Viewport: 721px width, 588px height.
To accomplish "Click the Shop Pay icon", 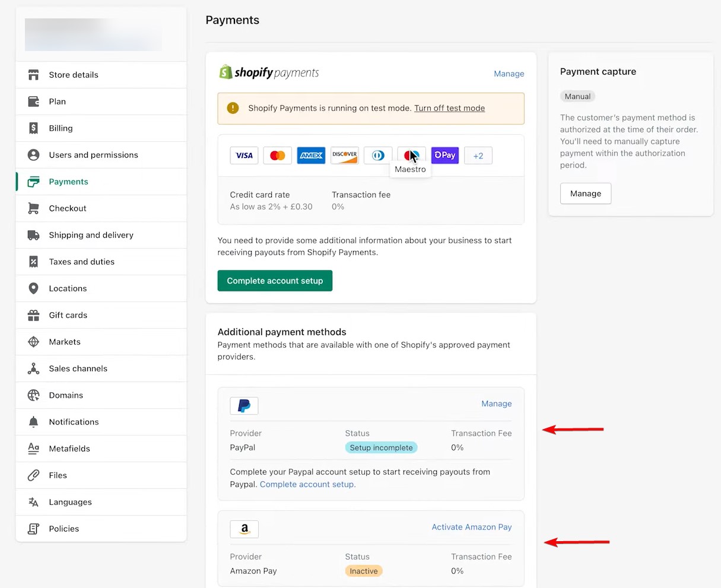I will point(445,155).
